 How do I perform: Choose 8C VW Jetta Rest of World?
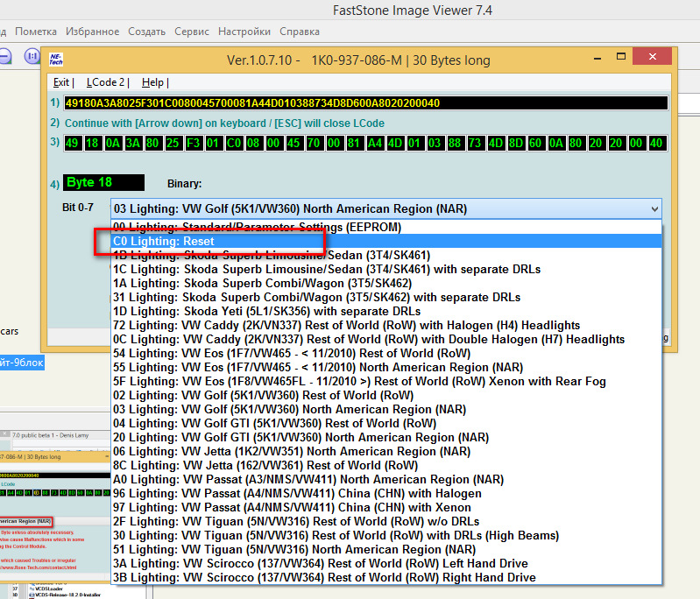[386, 465]
